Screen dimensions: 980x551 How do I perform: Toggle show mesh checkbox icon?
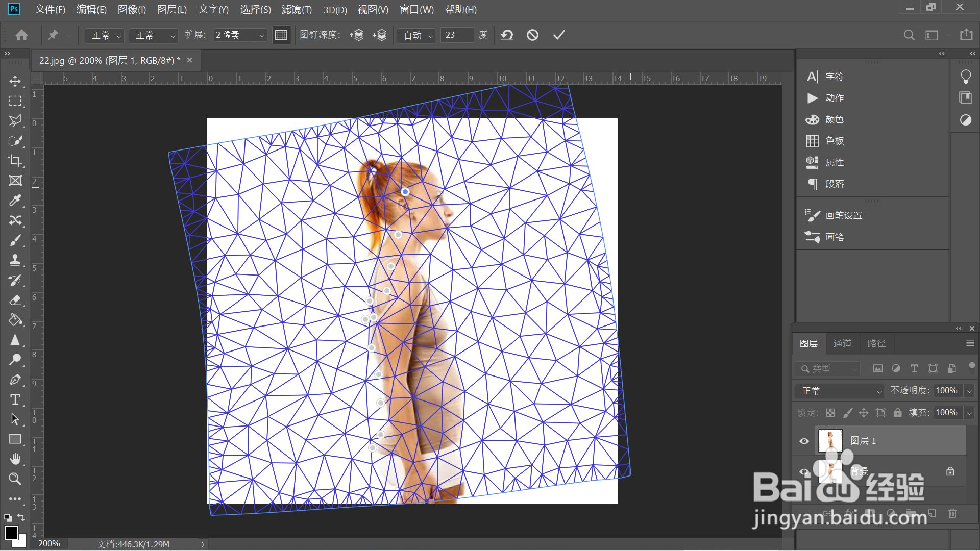tap(281, 35)
